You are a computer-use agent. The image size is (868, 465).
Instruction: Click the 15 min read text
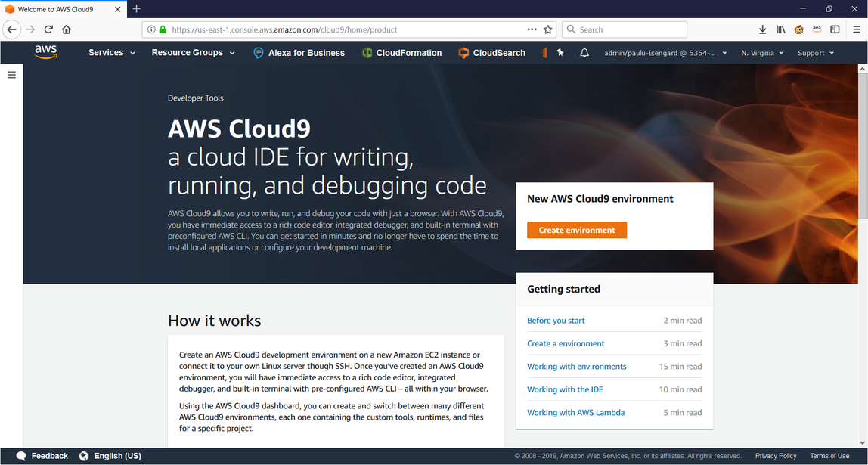click(680, 367)
